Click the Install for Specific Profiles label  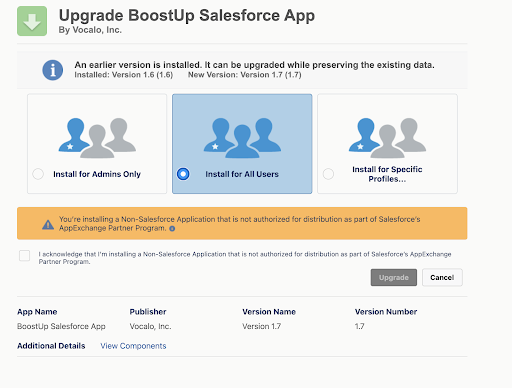tap(387, 174)
